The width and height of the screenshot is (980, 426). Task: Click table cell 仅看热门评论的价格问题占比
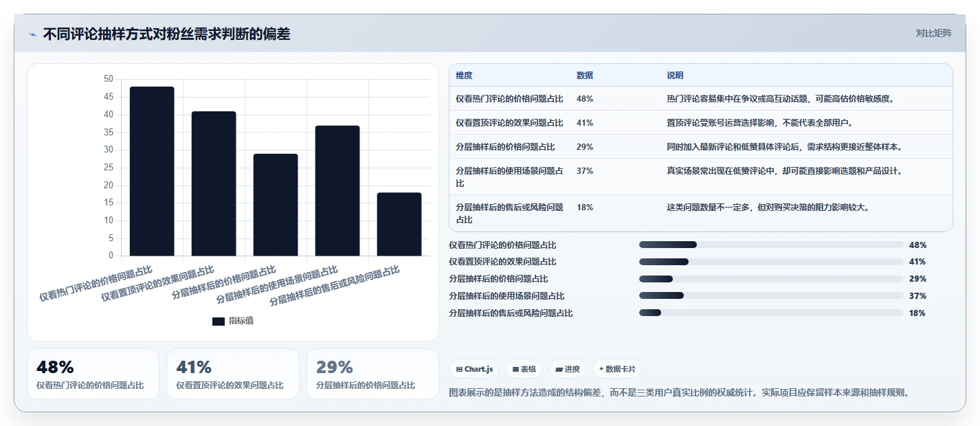(x=509, y=99)
